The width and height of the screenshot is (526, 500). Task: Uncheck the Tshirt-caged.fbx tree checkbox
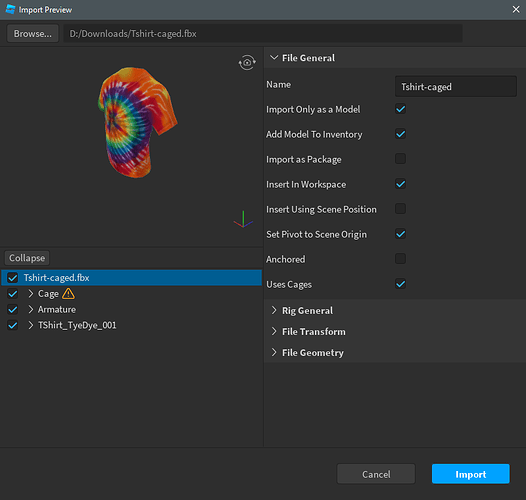(13, 278)
